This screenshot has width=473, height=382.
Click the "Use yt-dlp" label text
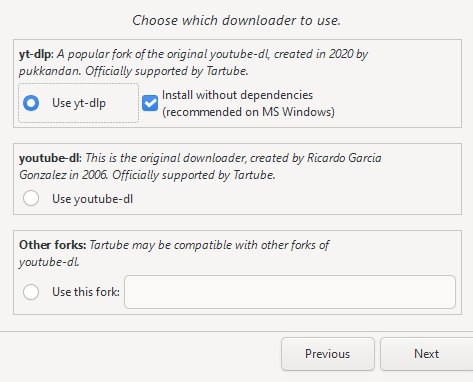point(79,103)
